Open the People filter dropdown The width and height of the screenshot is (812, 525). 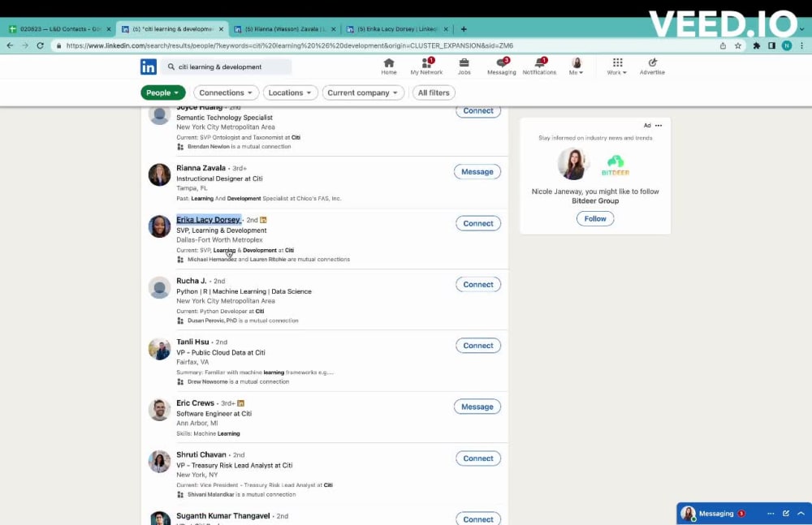click(162, 93)
